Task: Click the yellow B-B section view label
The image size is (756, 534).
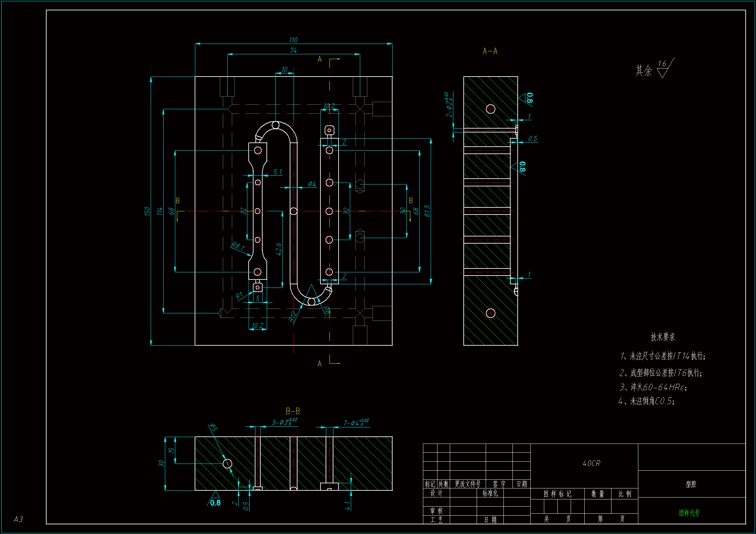Action: pyautogui.click(x=292, y=411)
